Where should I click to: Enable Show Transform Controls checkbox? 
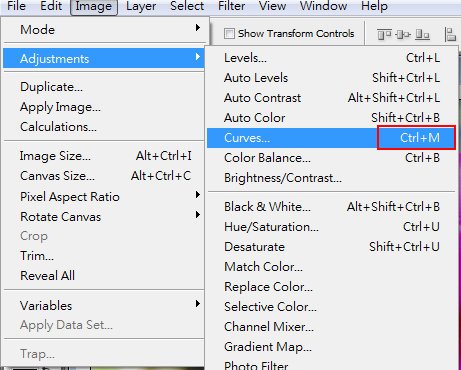tap(229, 34)
